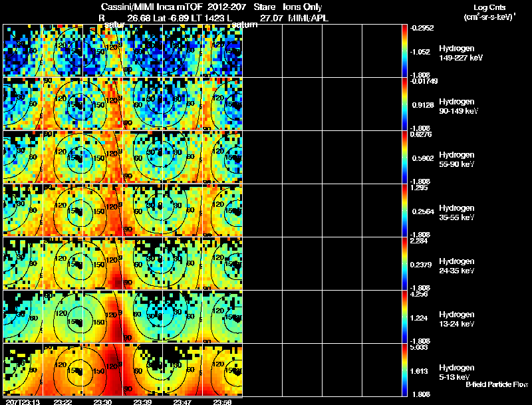Click the 23:56 time axis label
This screenshot has height=405, width=532.
pyautogui.click(x=222, y=402)
